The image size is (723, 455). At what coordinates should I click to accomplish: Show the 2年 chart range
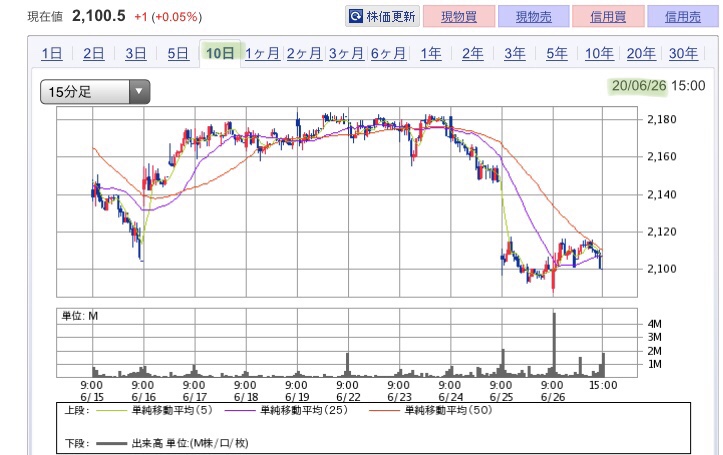tap(473, 53)
